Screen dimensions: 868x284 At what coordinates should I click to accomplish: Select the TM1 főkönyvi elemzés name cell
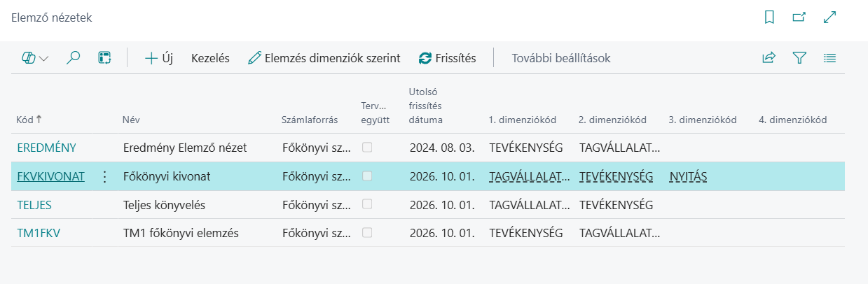coord(181,233)
